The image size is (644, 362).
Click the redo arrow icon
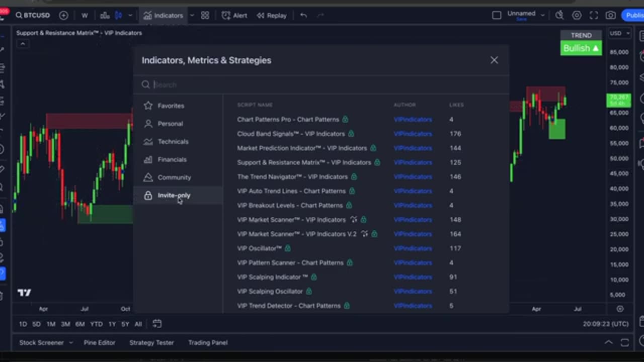pyautogui.click(x=320, y=16)
